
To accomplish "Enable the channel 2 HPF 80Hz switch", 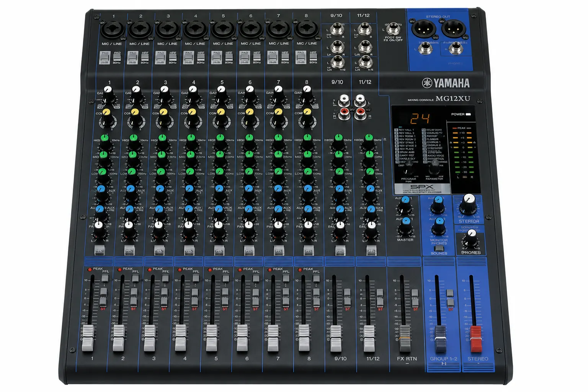I will click(x=145, y=57).
